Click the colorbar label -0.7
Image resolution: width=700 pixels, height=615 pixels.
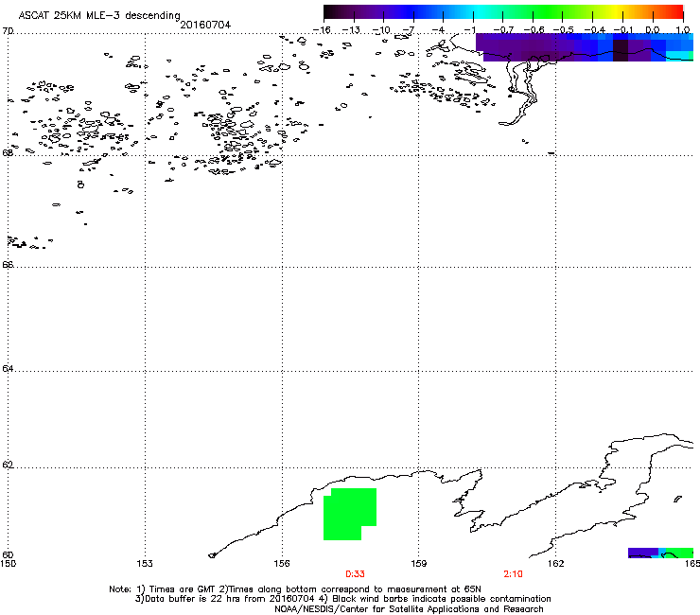point(503,30)
